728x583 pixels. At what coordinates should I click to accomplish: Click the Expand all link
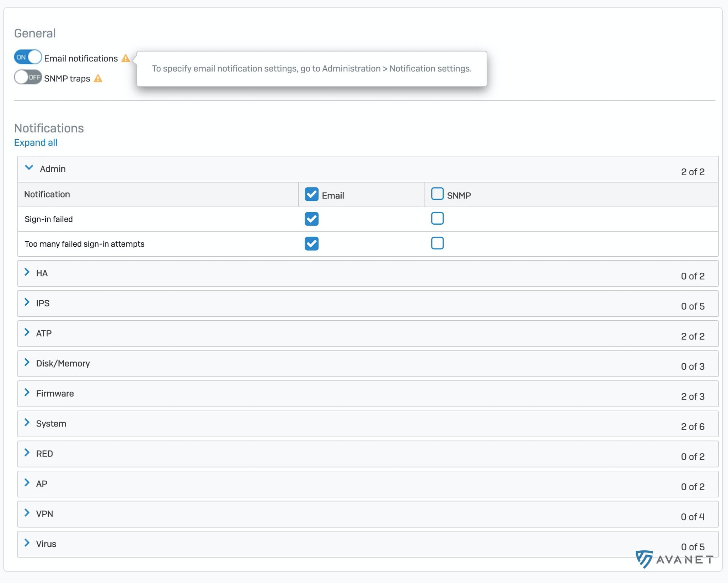36,143
